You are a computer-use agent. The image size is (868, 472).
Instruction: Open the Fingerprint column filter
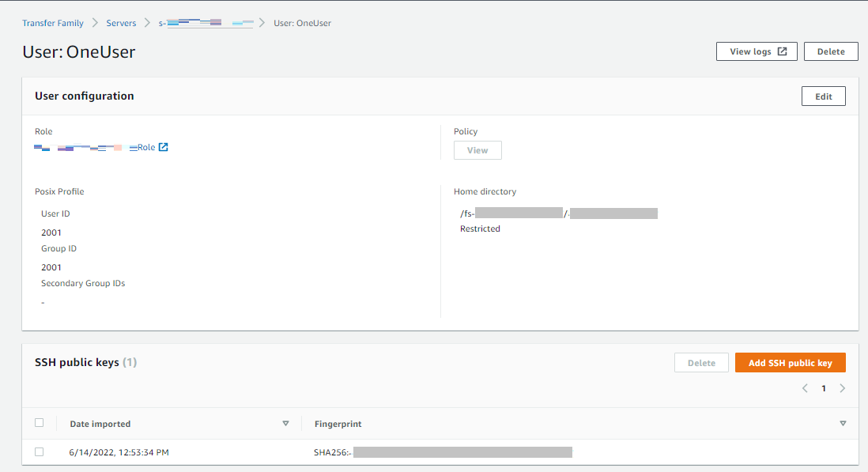point(843,423)
